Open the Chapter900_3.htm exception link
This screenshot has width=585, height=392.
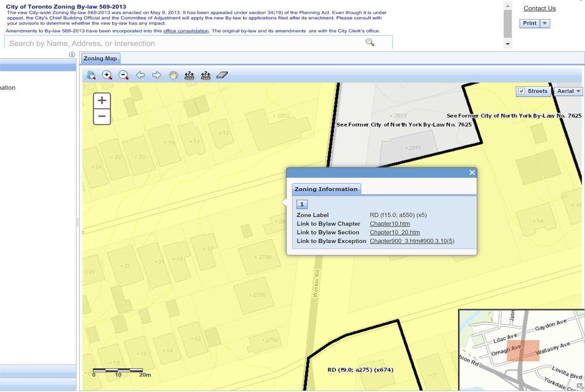(412, 241)
